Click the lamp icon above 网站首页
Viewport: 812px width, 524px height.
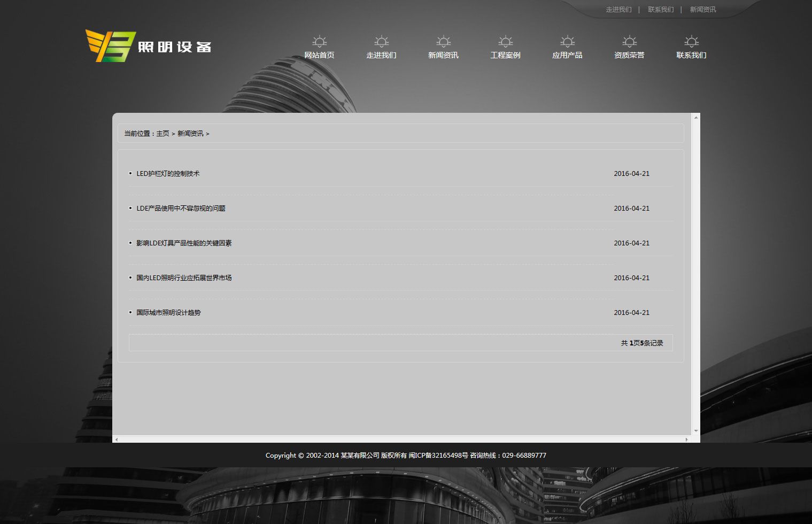tap(319, 42)
